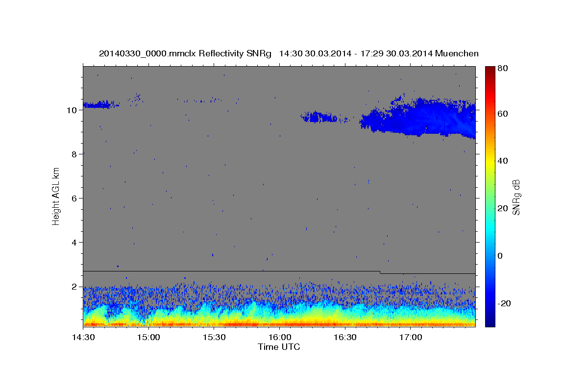Click the dark red top of the colorbar

[x=490, y=71]
